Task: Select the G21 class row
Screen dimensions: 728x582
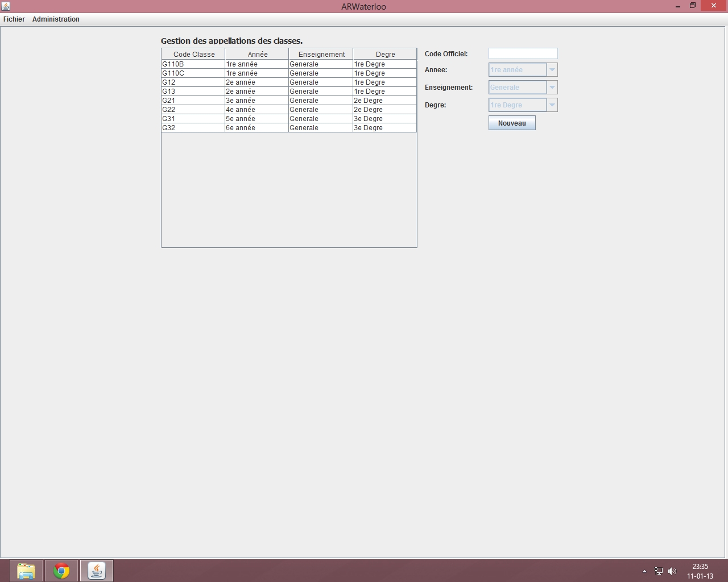Action: point(193,101)
